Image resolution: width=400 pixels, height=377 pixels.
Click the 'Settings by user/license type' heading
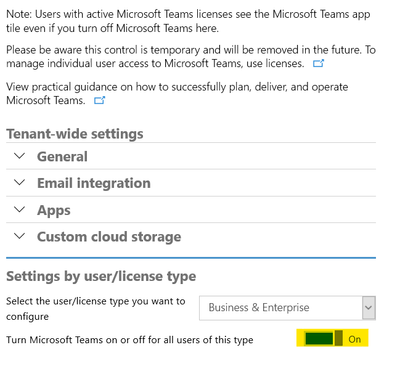(x=101, y=276)
